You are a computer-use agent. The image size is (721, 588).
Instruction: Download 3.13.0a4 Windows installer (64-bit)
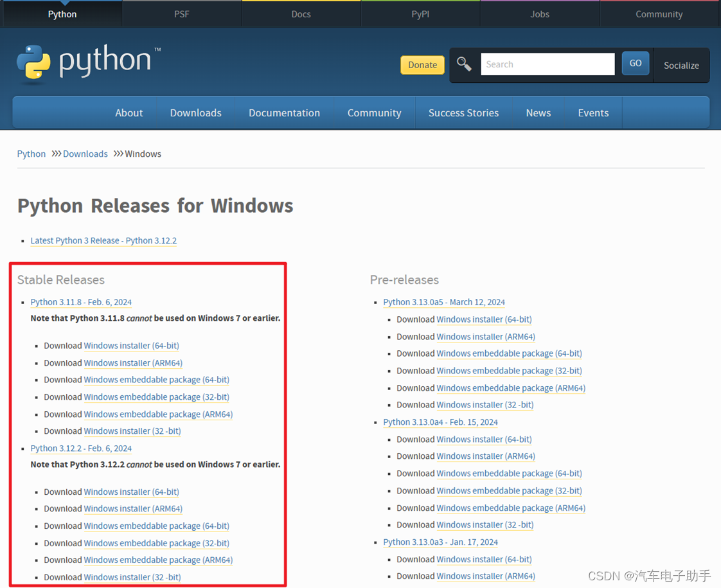point(484,440)
